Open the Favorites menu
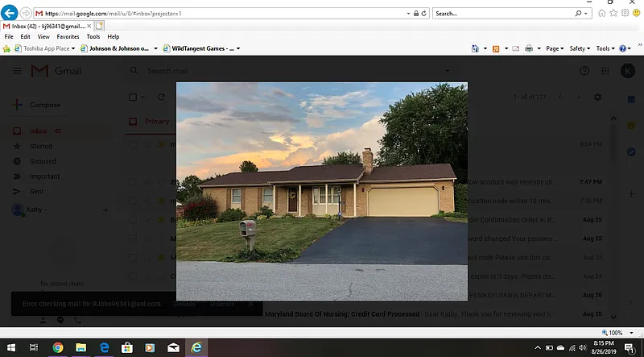Screen dimensions: 644x357 68,36
